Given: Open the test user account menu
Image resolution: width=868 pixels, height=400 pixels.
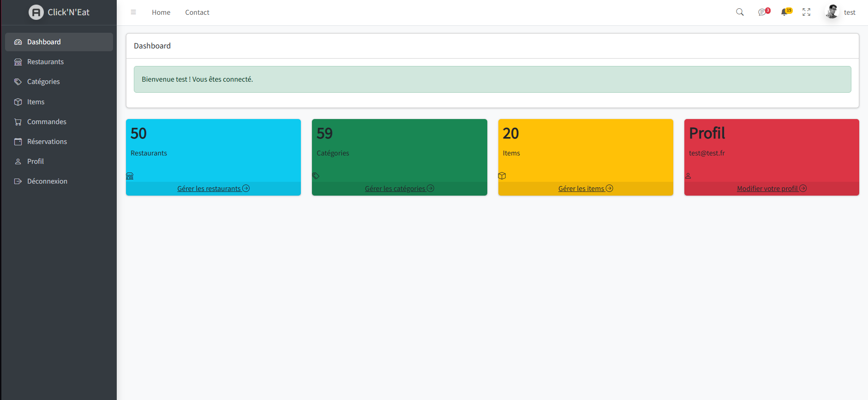Looking at the screenshot, I should [840, 12].
